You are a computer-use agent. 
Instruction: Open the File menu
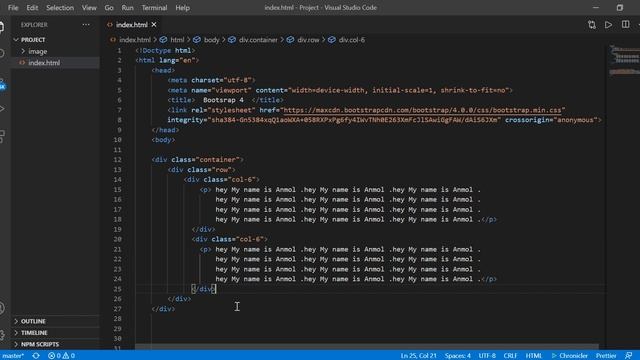[13, 8]
